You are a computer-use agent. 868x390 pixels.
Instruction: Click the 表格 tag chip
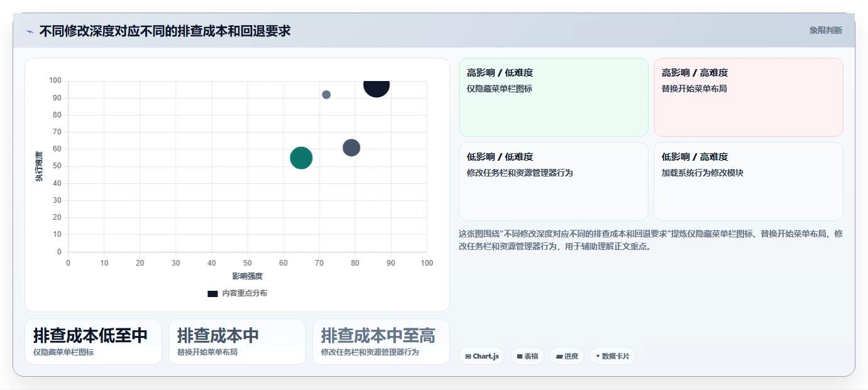527,356
